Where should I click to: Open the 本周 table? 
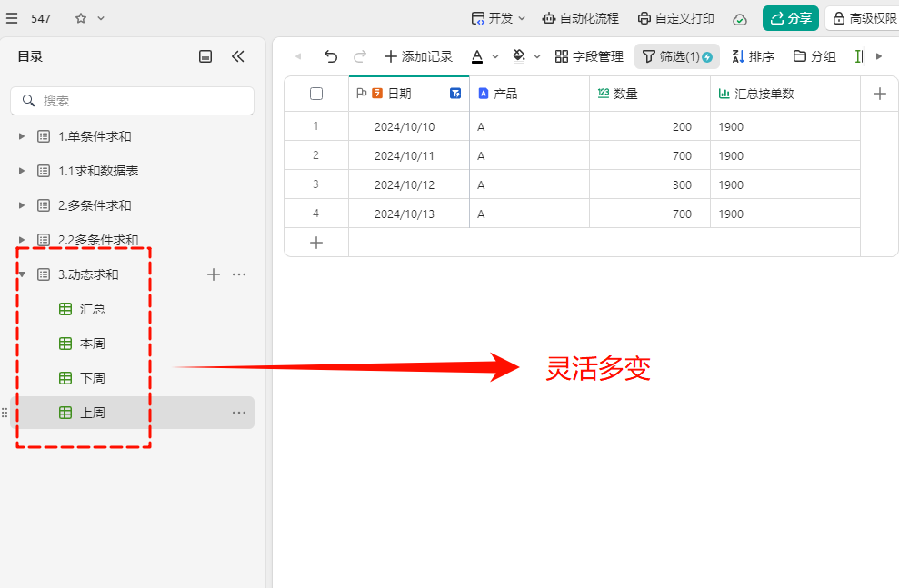pos(93,344)
